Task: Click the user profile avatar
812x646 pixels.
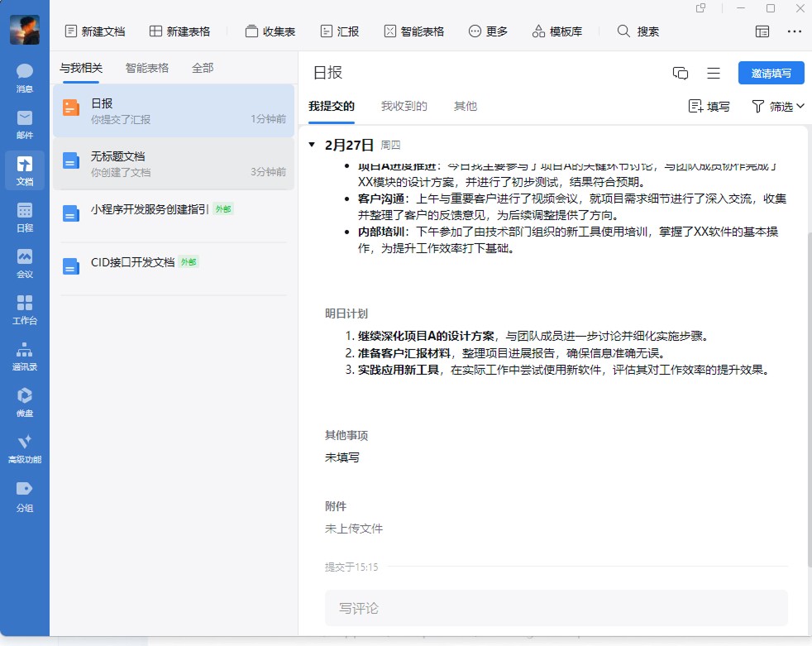Action: pyautogui.click(x=25, y=30)
